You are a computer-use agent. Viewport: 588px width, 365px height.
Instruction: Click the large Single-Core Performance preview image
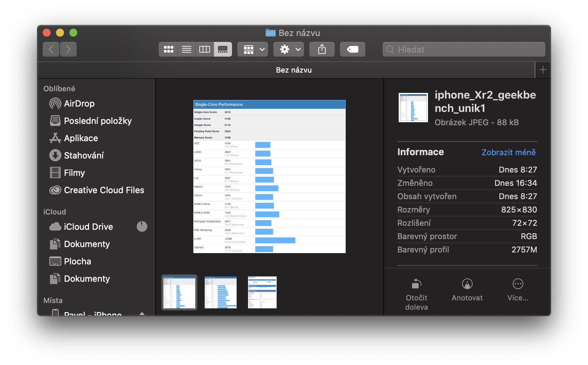click(269, 177)
